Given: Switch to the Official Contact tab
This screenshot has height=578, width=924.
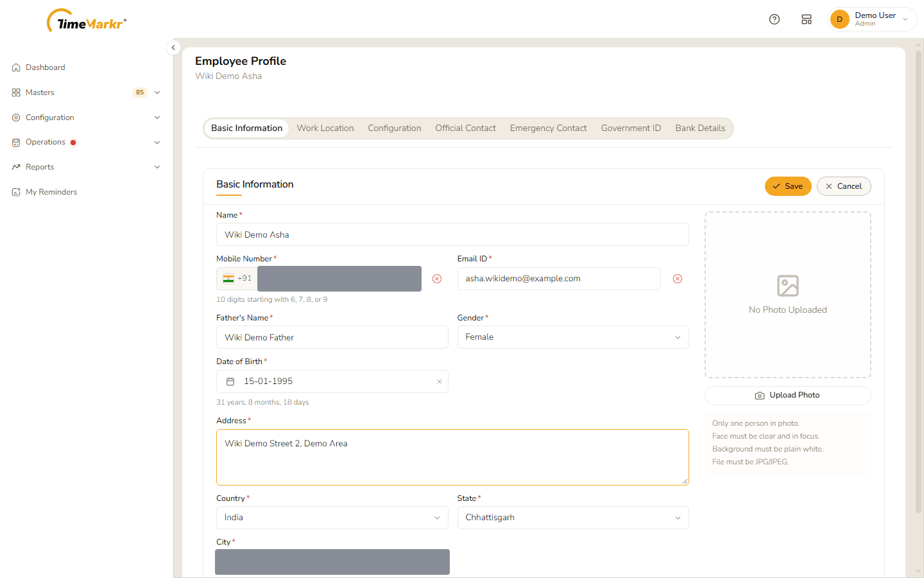Looking at the screenshot, I should tap(466, 128).
